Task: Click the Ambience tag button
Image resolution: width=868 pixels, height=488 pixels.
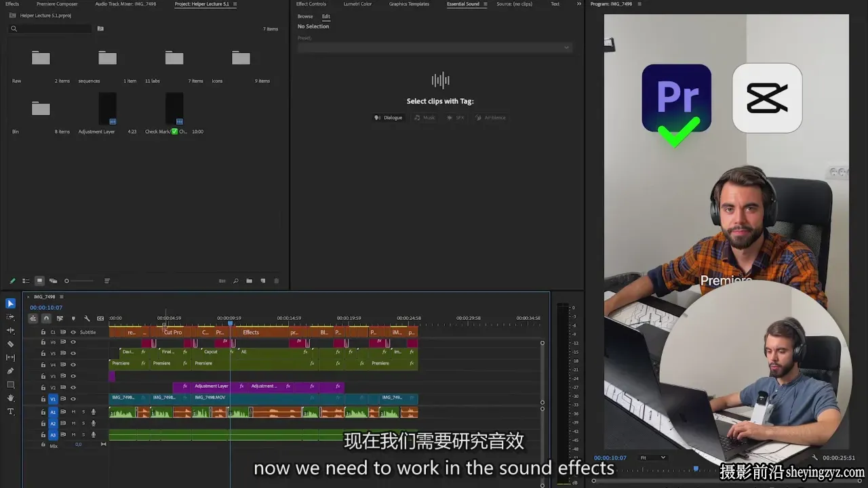Action: (x=491, y=118)
